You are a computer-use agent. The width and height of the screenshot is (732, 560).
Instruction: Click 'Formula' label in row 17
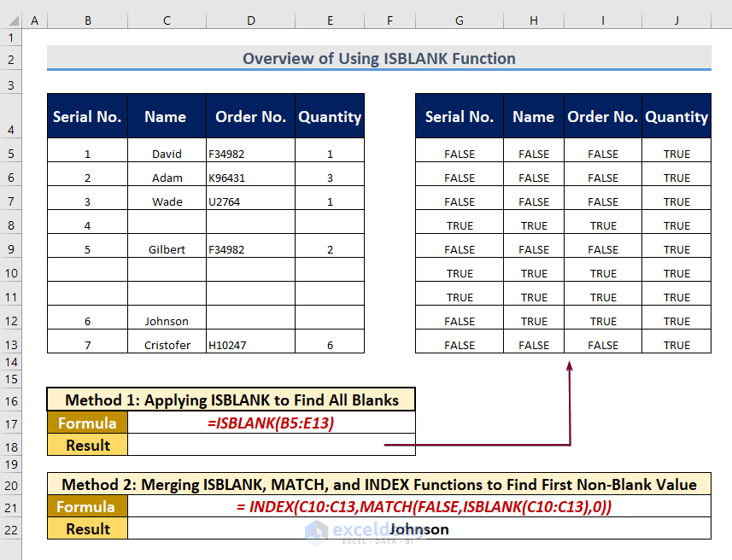click(x=87, y=423)
